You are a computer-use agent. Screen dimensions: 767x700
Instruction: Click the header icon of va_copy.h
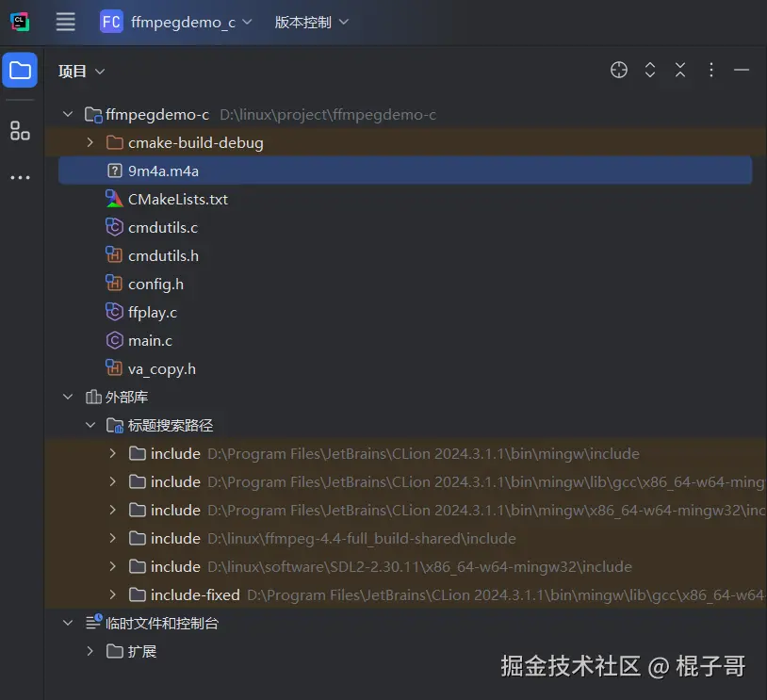click(x=114, y=367)
